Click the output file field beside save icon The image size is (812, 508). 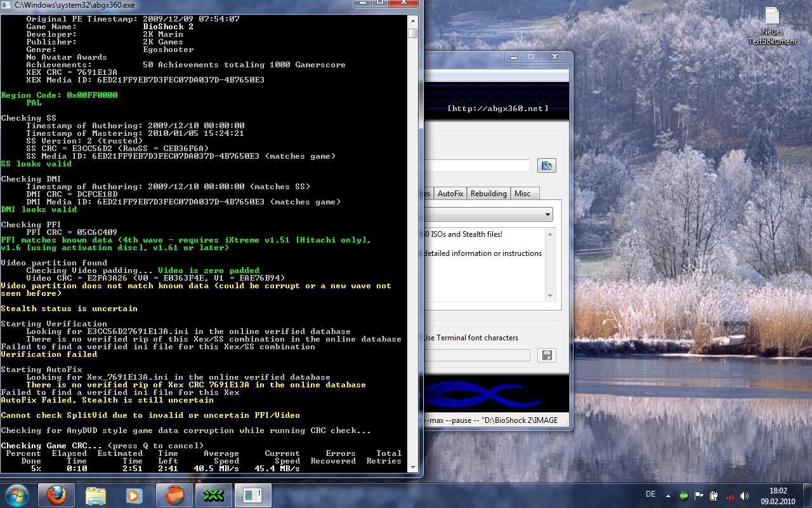click(x=477, y=355)
